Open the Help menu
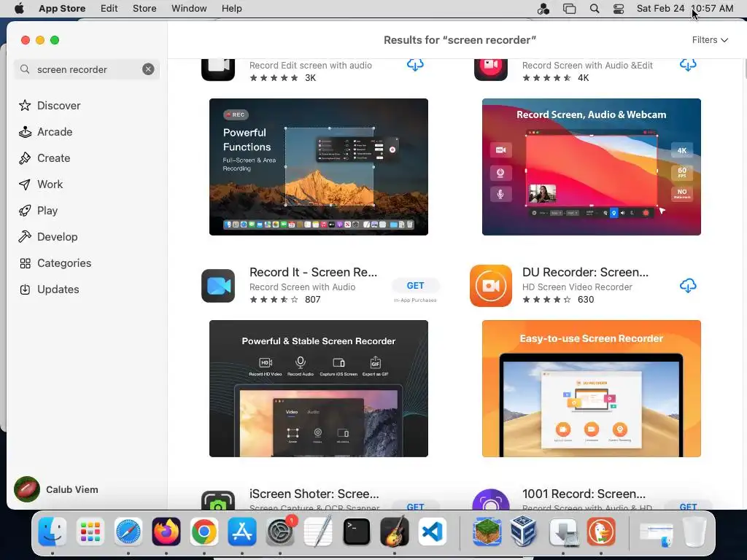The height and width of the screenshot is (560, 747). tap(231, 9)
